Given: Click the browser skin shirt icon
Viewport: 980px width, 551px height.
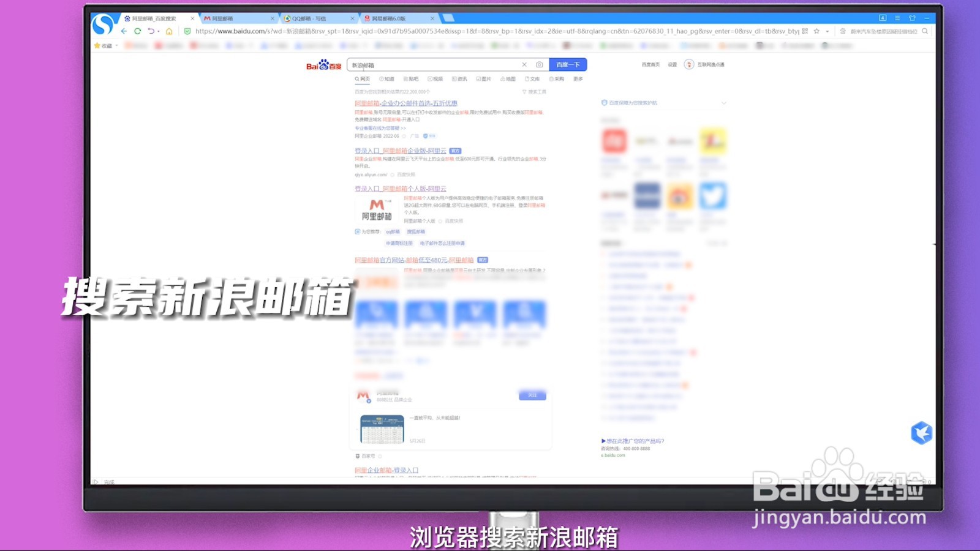Looking at the screenshot, I should click(x=912, y=18).
